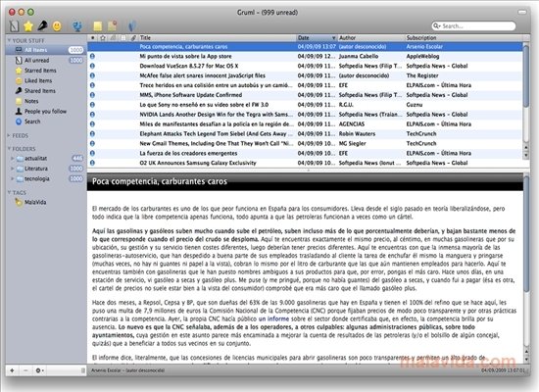
Task: Toggle unread dot on Download VueScan row
Action: pos(92,66)
